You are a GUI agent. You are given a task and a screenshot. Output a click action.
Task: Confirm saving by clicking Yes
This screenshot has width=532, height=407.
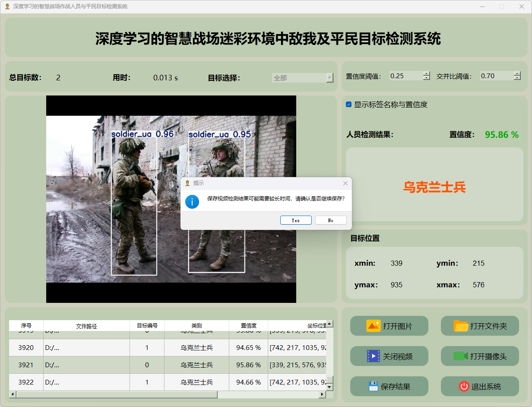click(296, 220)
